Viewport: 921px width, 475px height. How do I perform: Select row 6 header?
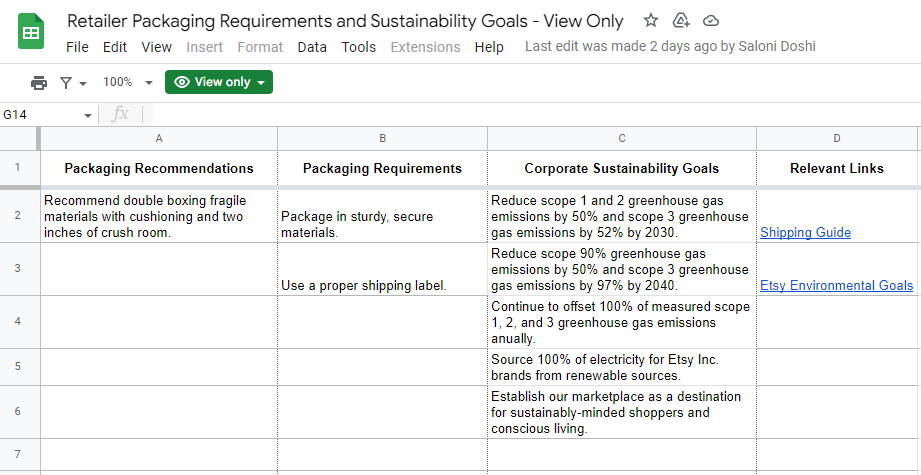(x=18, y=412)
